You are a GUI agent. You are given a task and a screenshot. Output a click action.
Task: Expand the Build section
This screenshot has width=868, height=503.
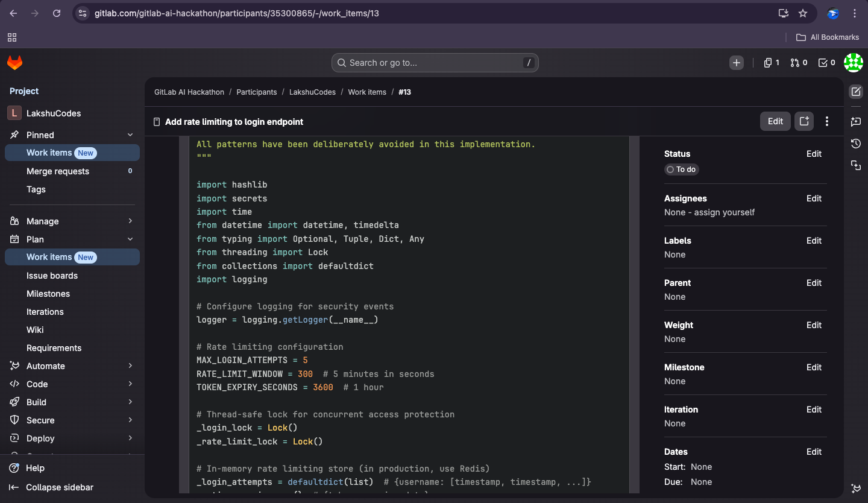[72, 402]
